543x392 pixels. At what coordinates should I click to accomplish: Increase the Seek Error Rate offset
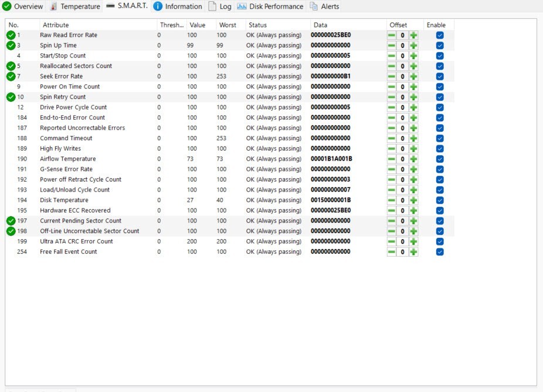(413, 76)
